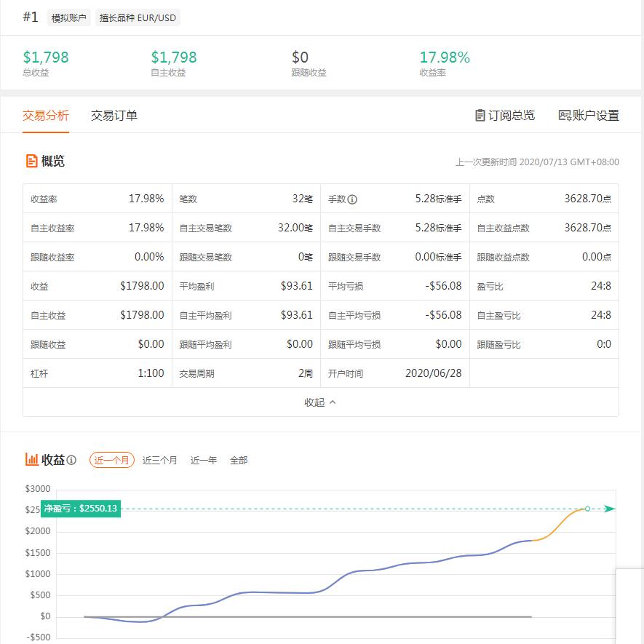Click the 17.98% 收益率 header figure
The height and width of the screenshot is (644, 644).
point(445,57)
